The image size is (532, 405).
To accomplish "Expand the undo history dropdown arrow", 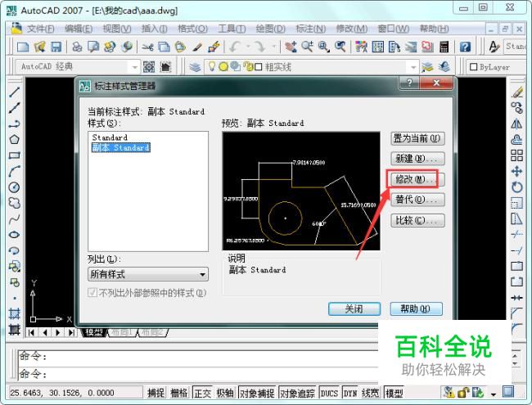I will click(x=248, y=47).
